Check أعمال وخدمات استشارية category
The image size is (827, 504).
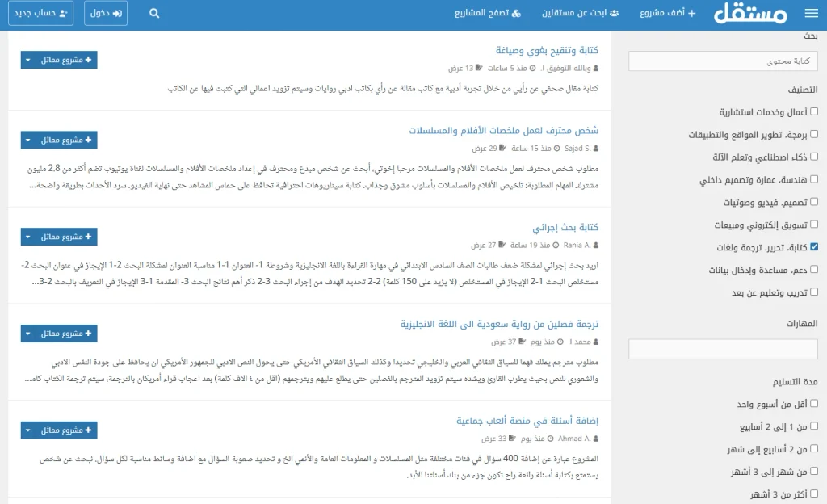pos(814,111)
